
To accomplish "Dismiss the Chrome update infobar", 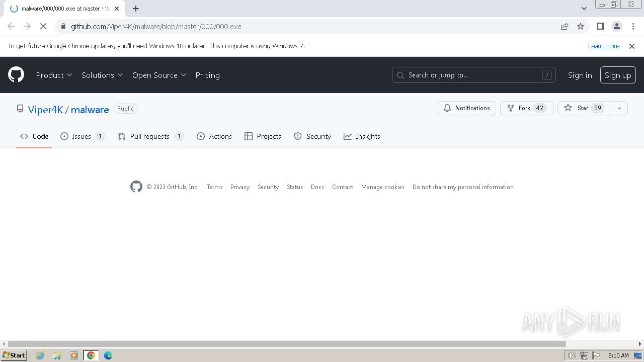I will (632, 46).
